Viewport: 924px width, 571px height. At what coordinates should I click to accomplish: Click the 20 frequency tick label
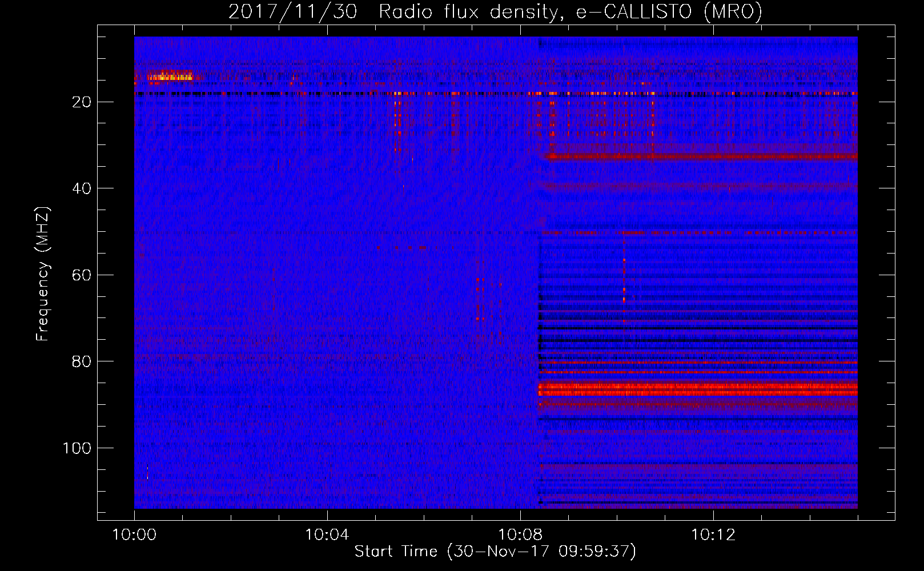82,102
